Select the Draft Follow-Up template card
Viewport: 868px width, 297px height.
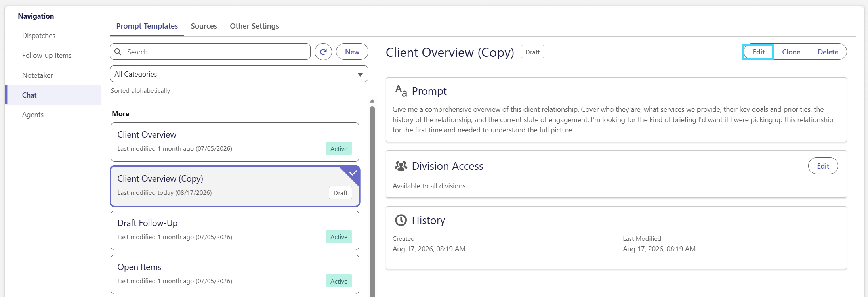coord(235,230)
